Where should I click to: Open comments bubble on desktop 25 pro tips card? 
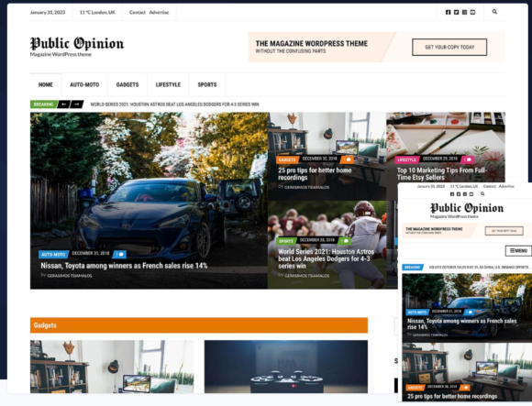point(347,159)
